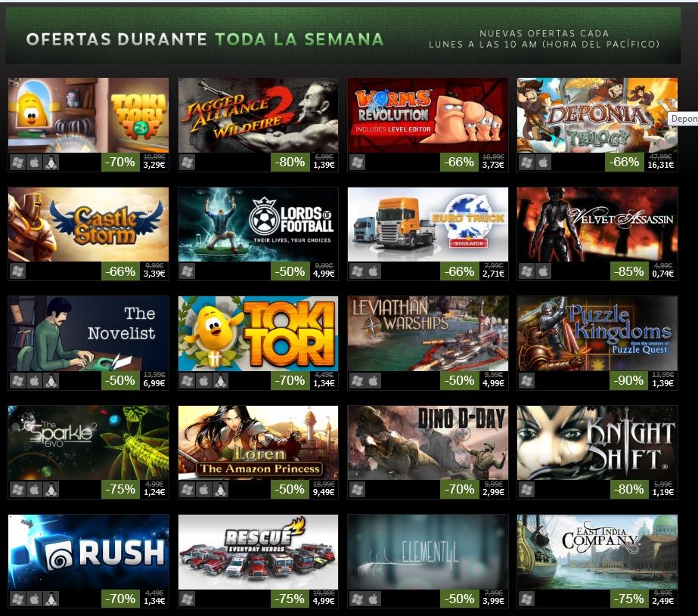Click the Windows icon under Knight Shift
Viewport: 698px width, 616px height.
pyautogui.click(x=526, y=490)
